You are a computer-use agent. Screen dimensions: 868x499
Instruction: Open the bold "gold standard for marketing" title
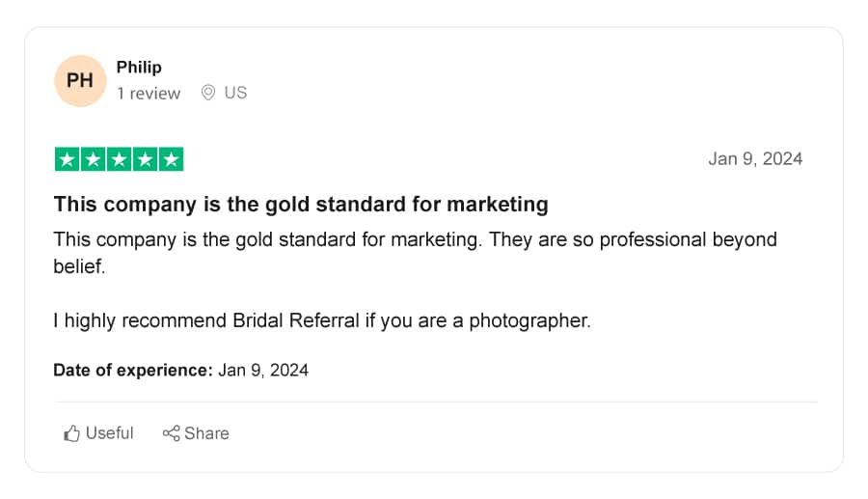click(x=301, y=204)
